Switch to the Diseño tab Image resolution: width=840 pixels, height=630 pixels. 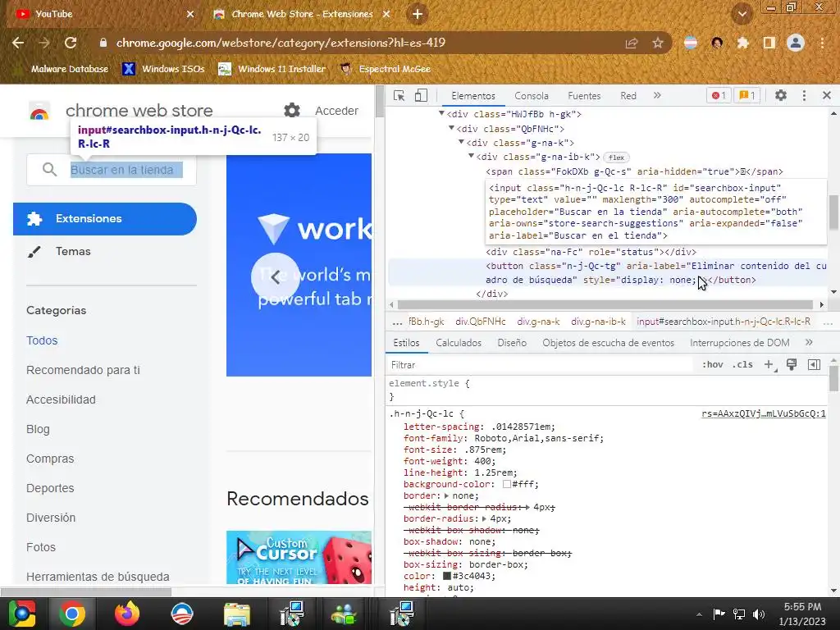512,343
